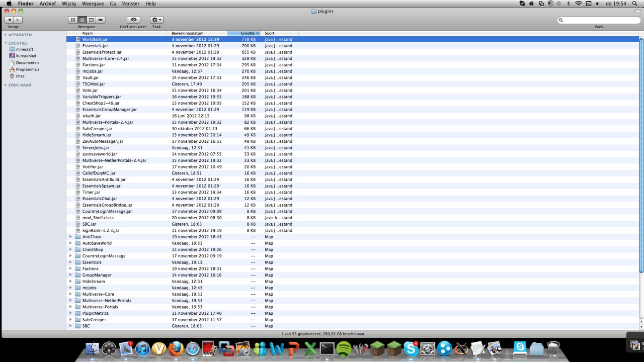Open the Weergave menu
Viewport: 644px width, 362px height.
93,4
